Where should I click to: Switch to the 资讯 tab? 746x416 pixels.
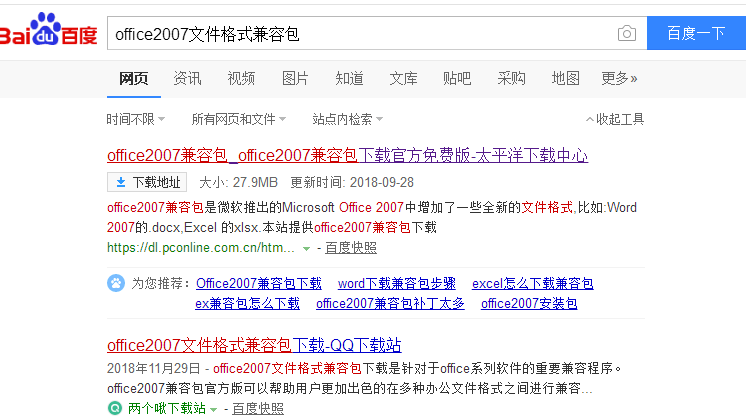[187, 78]
